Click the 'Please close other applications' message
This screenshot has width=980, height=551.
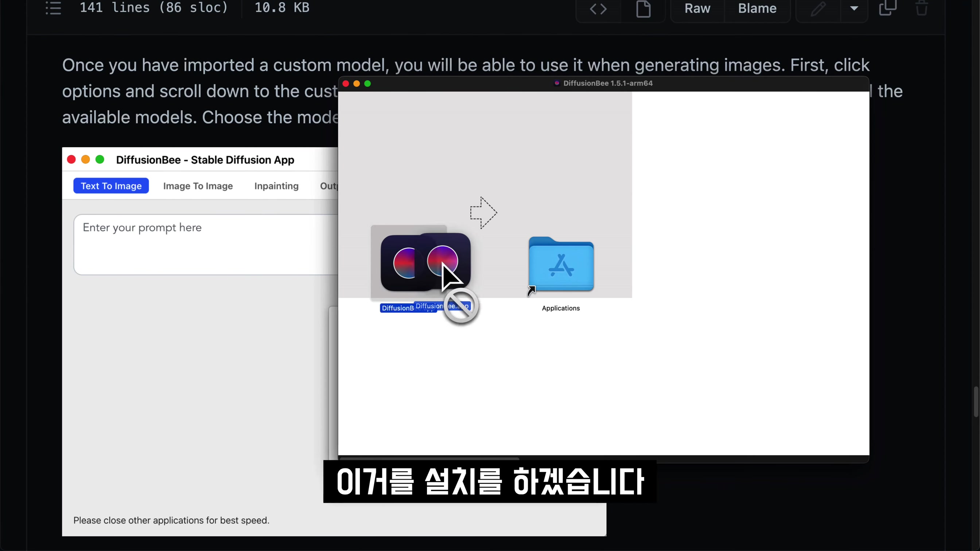tap(171, 520)
